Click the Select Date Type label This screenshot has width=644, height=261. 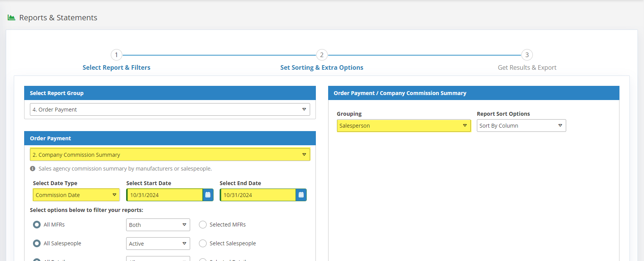(55, 183)
